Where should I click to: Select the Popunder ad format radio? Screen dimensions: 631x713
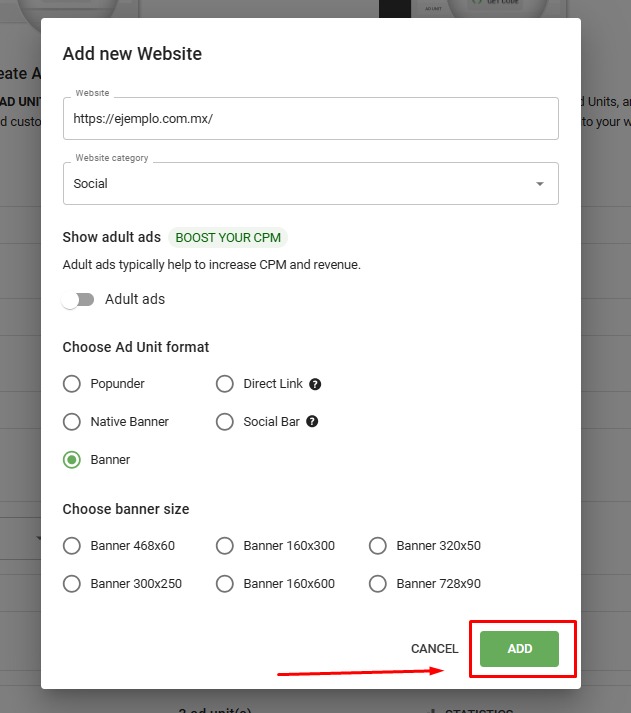pyautogui.click(x=72, y=384)
